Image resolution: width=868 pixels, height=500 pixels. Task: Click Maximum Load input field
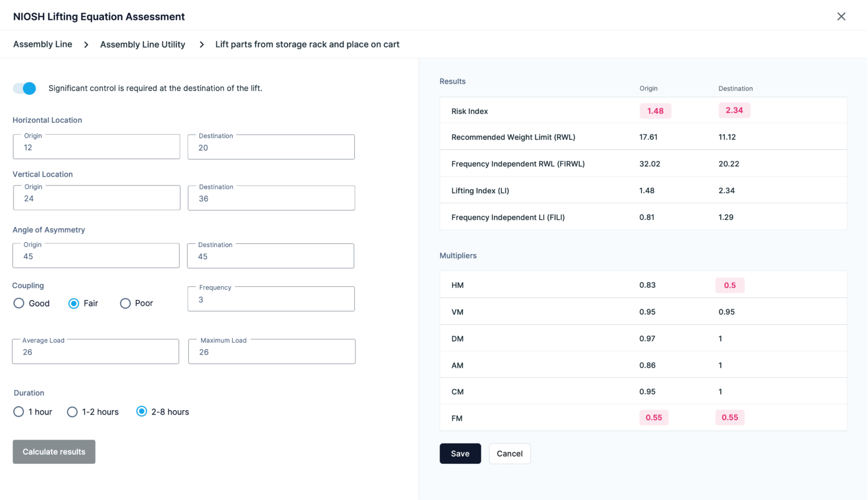272,351
